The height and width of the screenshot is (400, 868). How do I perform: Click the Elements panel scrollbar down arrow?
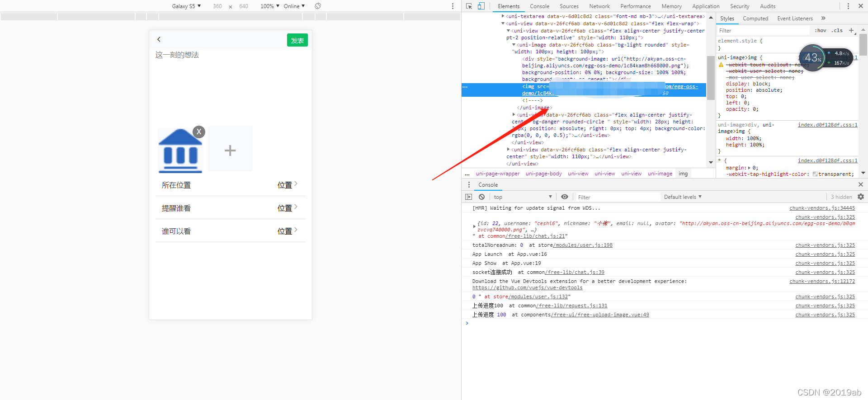711,162
